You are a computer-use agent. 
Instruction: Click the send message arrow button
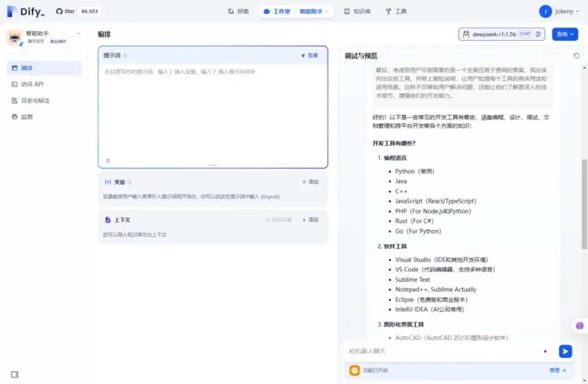coord(565,351)
